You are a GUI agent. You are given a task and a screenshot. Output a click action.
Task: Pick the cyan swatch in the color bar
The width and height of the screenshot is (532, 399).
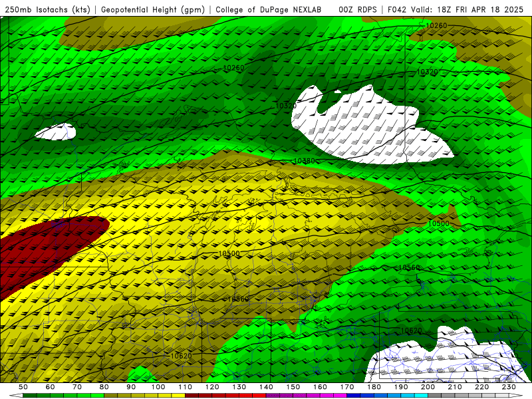tap(421, 396)
